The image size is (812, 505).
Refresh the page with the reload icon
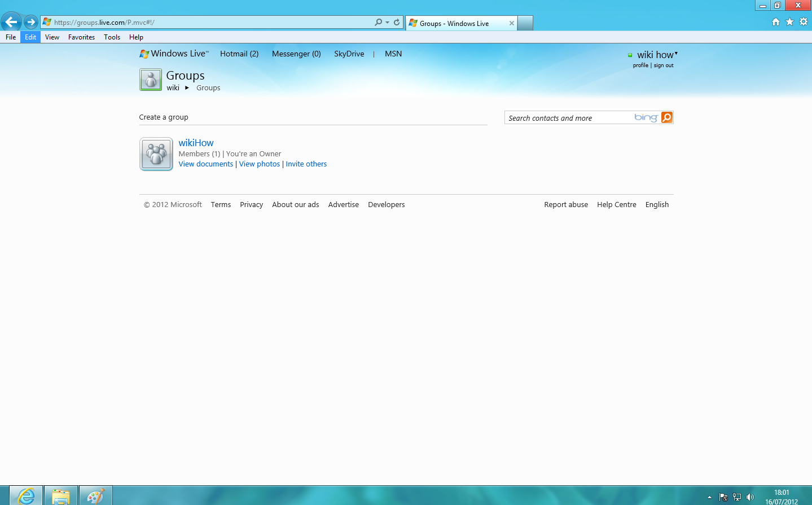397,22
